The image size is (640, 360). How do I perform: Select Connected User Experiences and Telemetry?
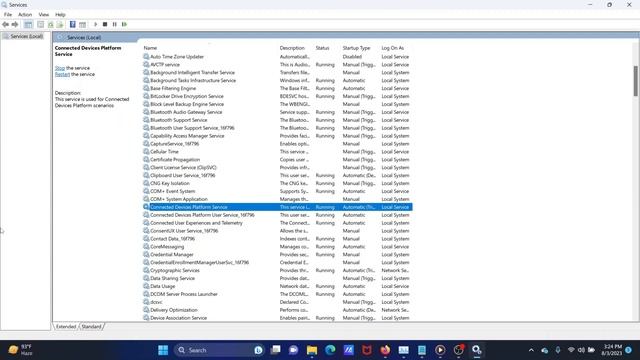click(x=278, y=223)
